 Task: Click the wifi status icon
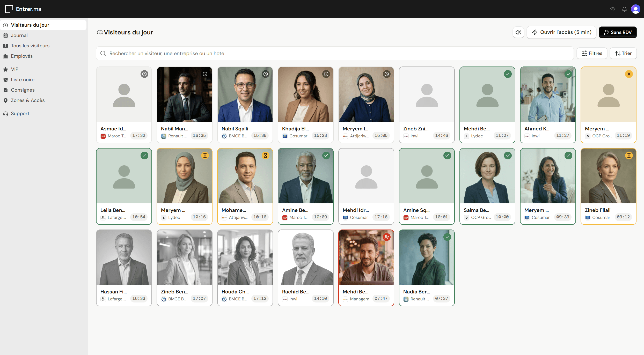613,9
